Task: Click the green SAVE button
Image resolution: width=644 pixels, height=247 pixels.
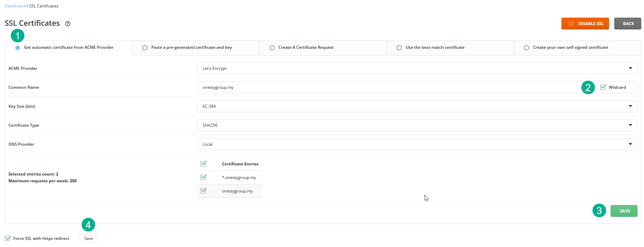Action: pos(624,211)
